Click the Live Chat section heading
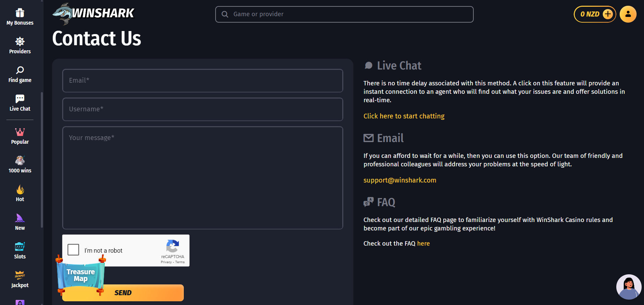Viewport: 644px width, 305px height. 399,65
